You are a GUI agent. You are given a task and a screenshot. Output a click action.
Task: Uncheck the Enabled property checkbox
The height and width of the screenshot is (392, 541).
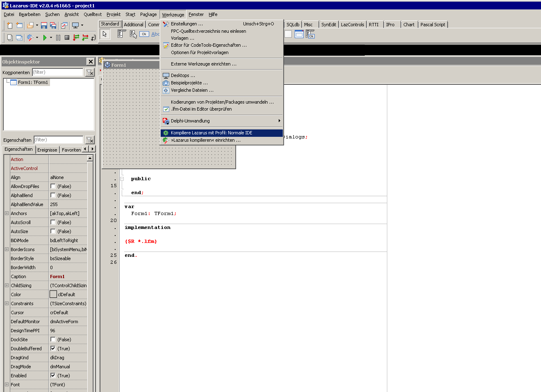tap(53, 376)
